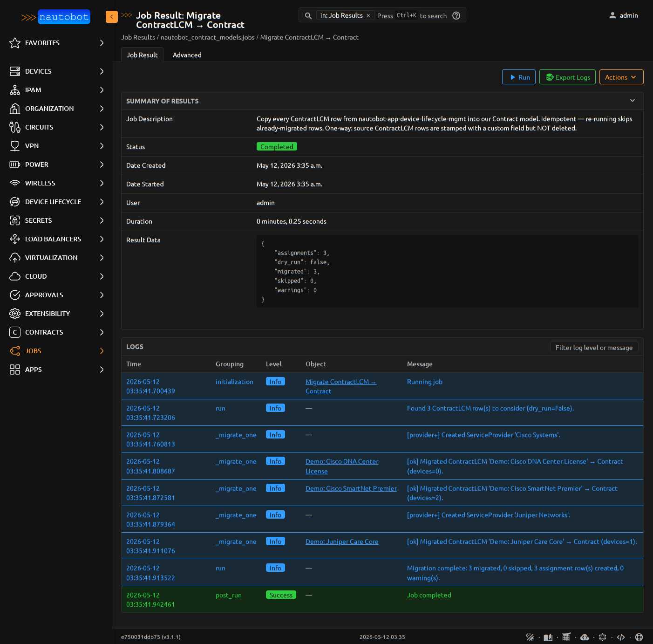Open the documentation book icon in the footer

[x=548, y=637]
